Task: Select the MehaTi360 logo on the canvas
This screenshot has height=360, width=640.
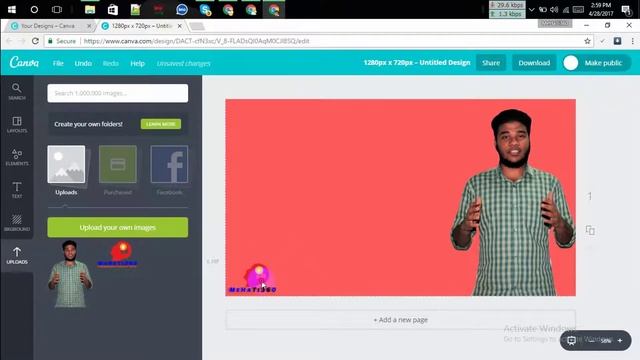Action: (x=253, y=279)
